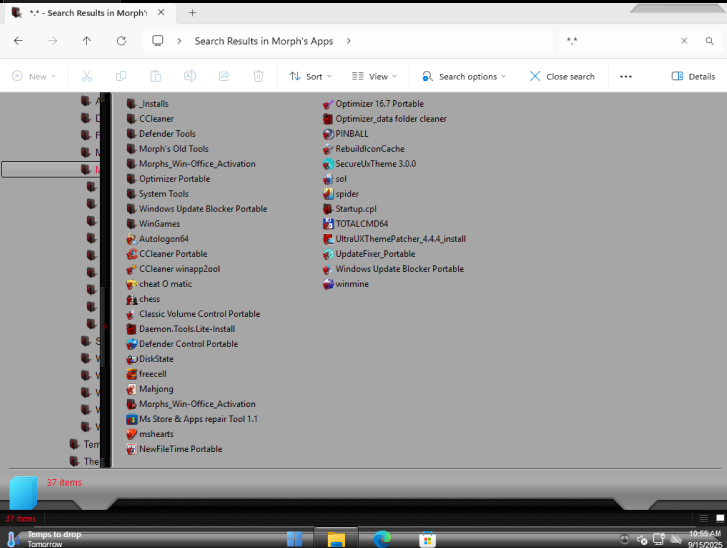Go up one folder level
Image resolution: width=727 pixels, height=548 pixels.
[87, 41]
